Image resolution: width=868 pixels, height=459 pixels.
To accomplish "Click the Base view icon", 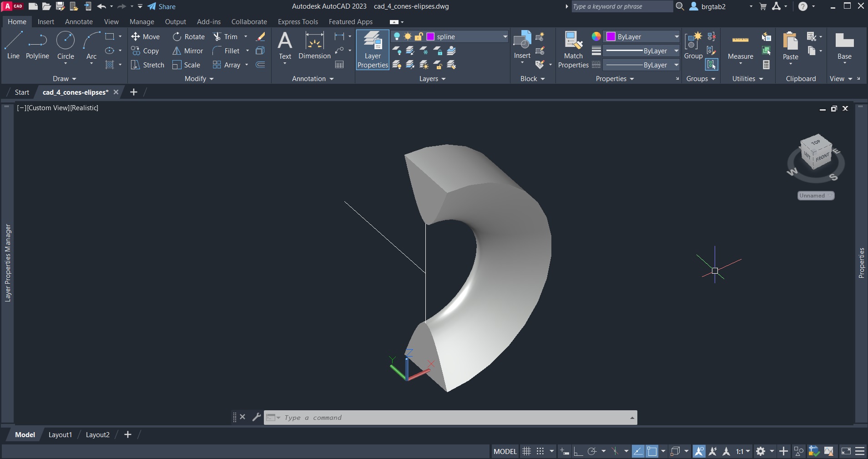I will 844,46.
